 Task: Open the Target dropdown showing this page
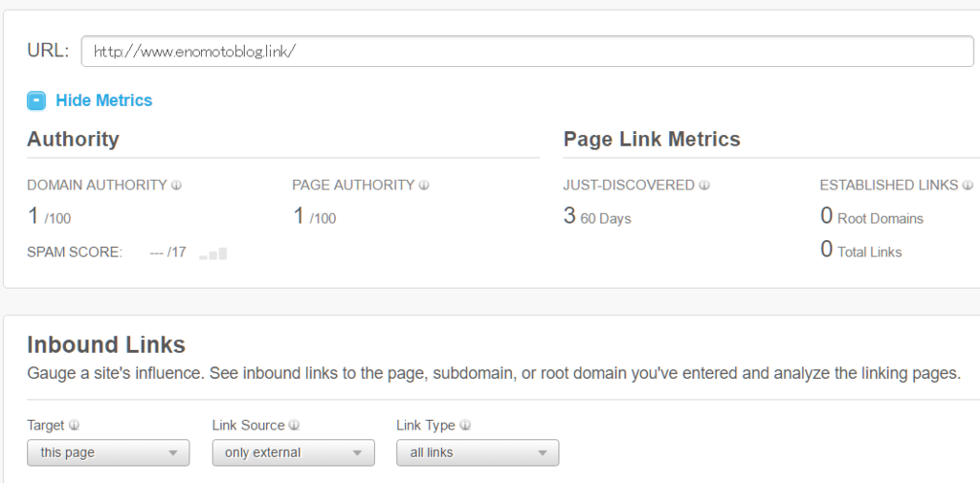tap(108, 452)
